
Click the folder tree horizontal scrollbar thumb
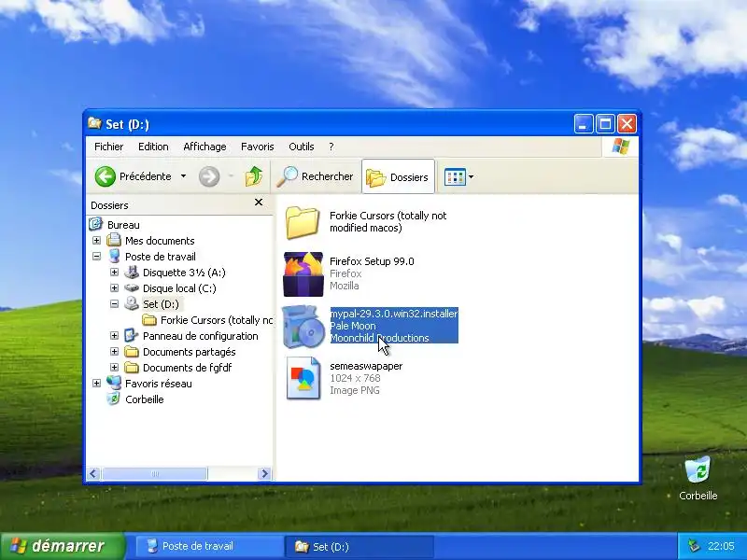pos(155,474)
